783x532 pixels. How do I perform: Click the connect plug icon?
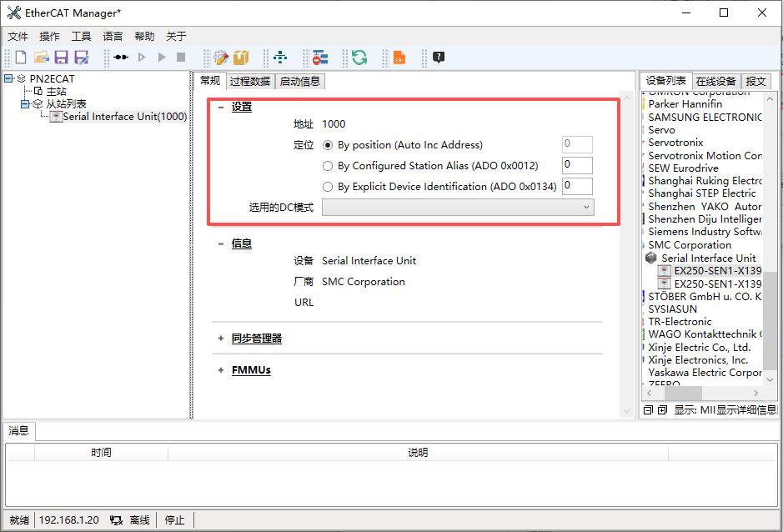point(121,57)
